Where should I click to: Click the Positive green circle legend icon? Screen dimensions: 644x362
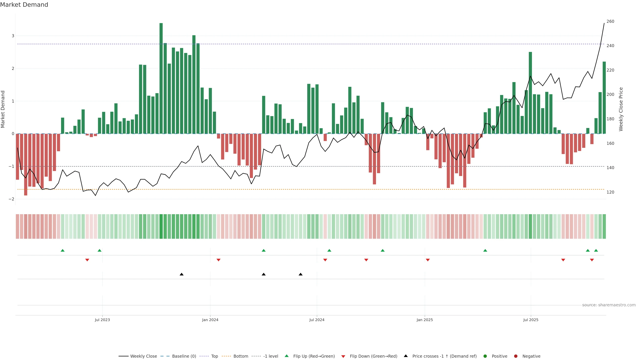click(x=485, y=356)
